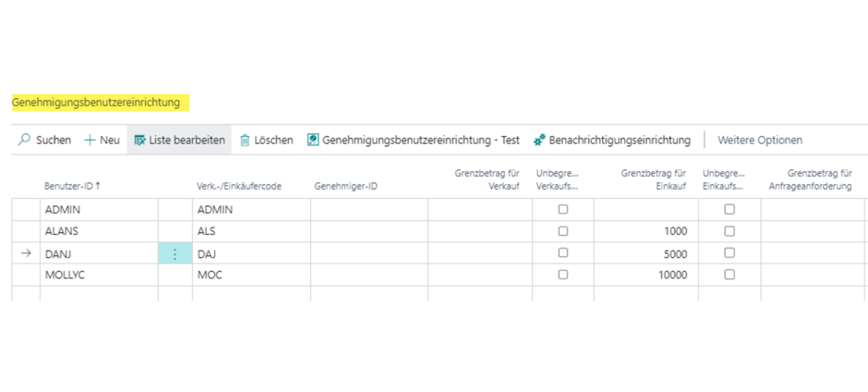
Task: Click the ADMIN purchaser code cell
Action: 251,210
